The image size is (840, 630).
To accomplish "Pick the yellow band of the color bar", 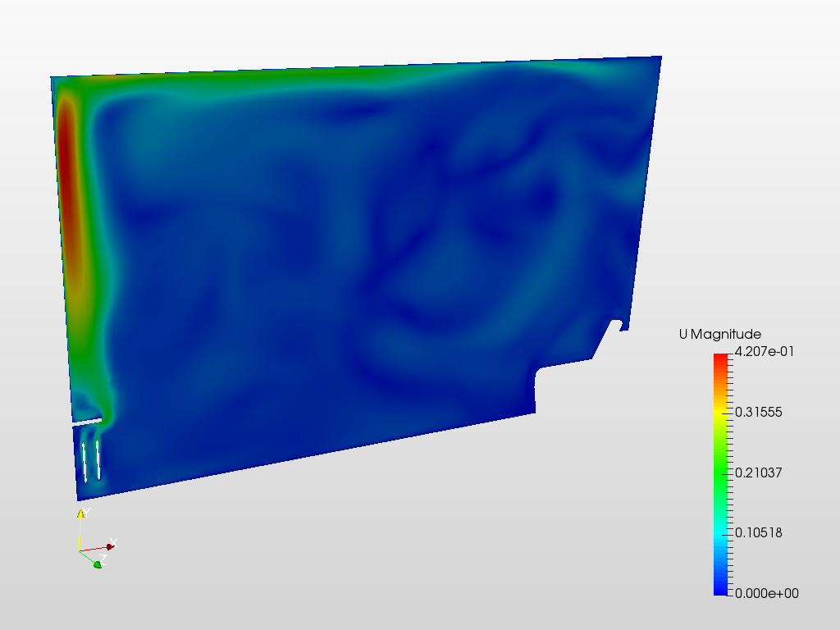I will (720, 413).
